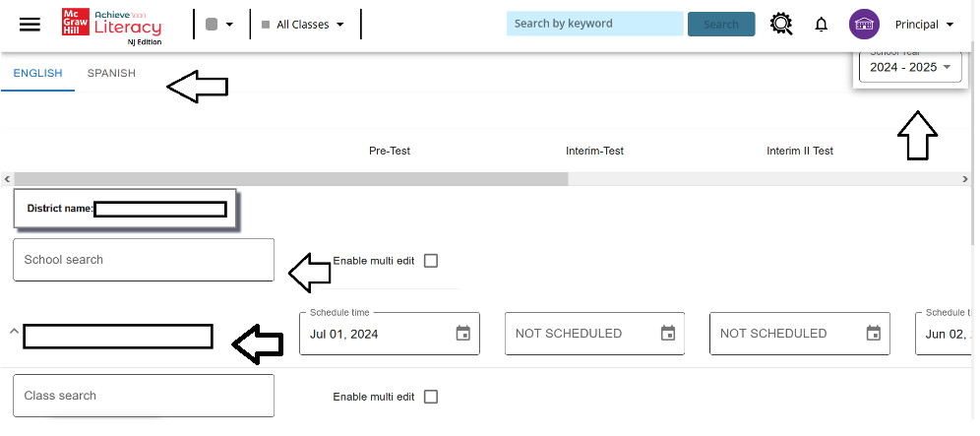Click the purple school profile avatar
The image size is (980, 436).
coord(864,25)
